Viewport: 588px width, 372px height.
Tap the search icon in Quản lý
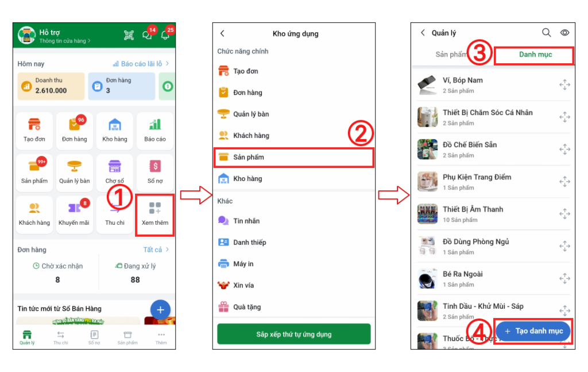click(x=547, y=33)
